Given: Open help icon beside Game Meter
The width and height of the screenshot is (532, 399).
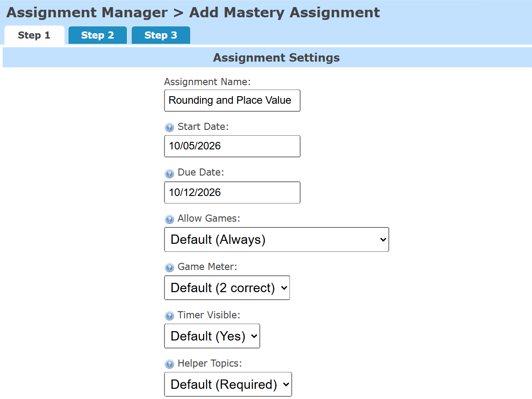Looking at the screenshot, I should coord(169,267).
